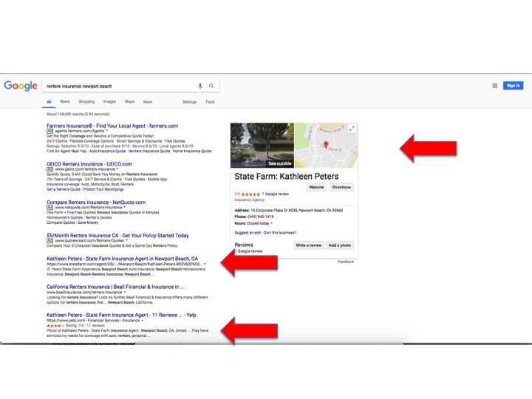The width and height of the screenshot is (532, 399).
Task: Click the Add a photo button
Action: (x=340, y=245)
